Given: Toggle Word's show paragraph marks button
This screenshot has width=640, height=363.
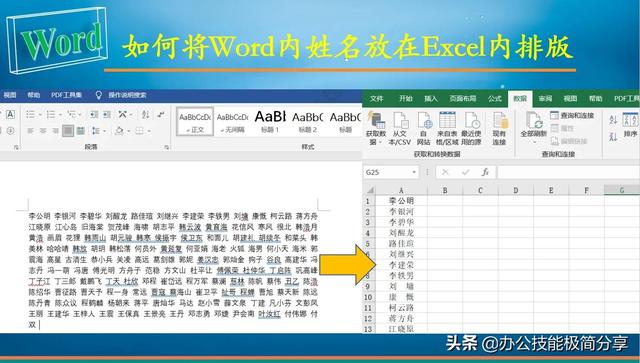Looking at the screenshot, I should pyautogui.click(x=161, y=115).
